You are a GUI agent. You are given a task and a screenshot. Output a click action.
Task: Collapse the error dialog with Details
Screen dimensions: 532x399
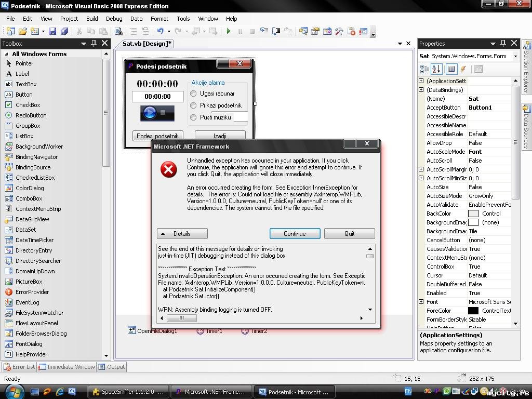(x=182, y=233)
